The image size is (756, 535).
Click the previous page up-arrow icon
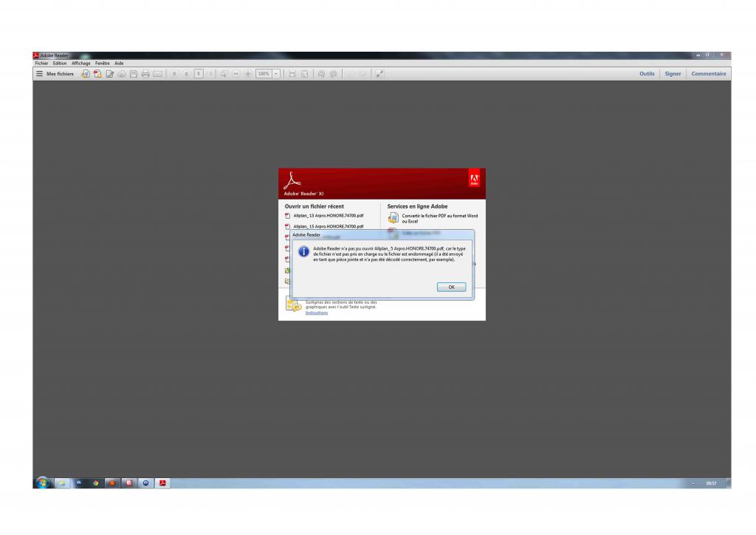[174, 74]
